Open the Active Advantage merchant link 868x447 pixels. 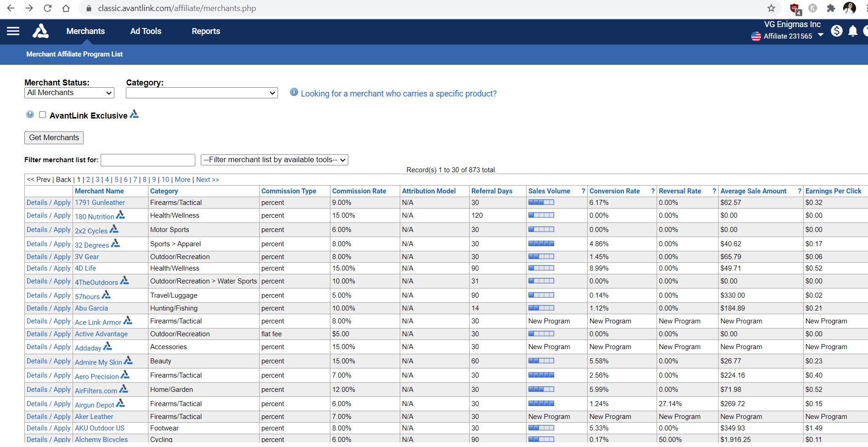point(102,334)
